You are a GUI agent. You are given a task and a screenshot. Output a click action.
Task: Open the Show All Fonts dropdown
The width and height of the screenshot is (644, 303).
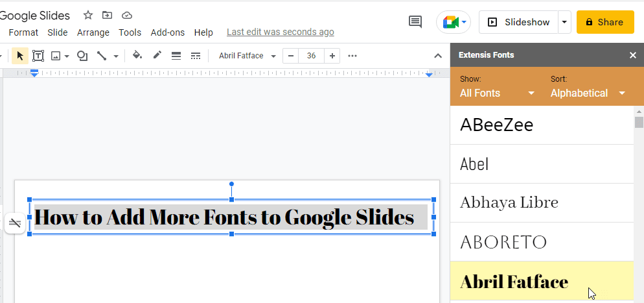pyautogui.click(x=497, y=93)
